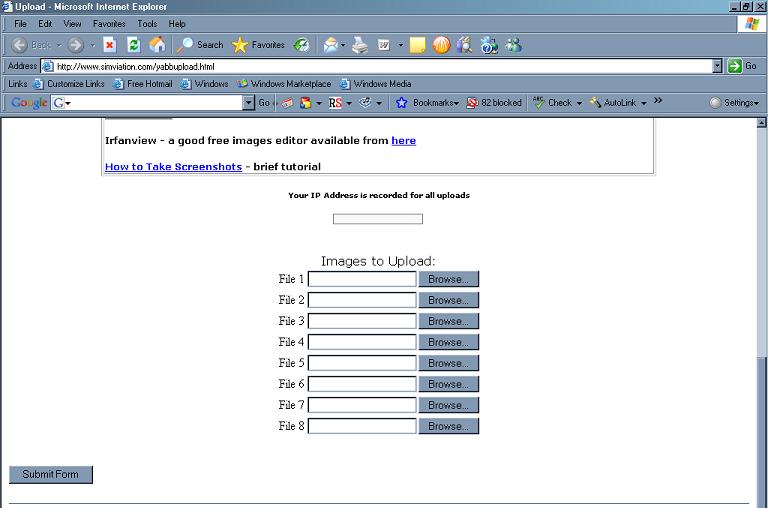Open the Favorites star button

pos(258,45)
